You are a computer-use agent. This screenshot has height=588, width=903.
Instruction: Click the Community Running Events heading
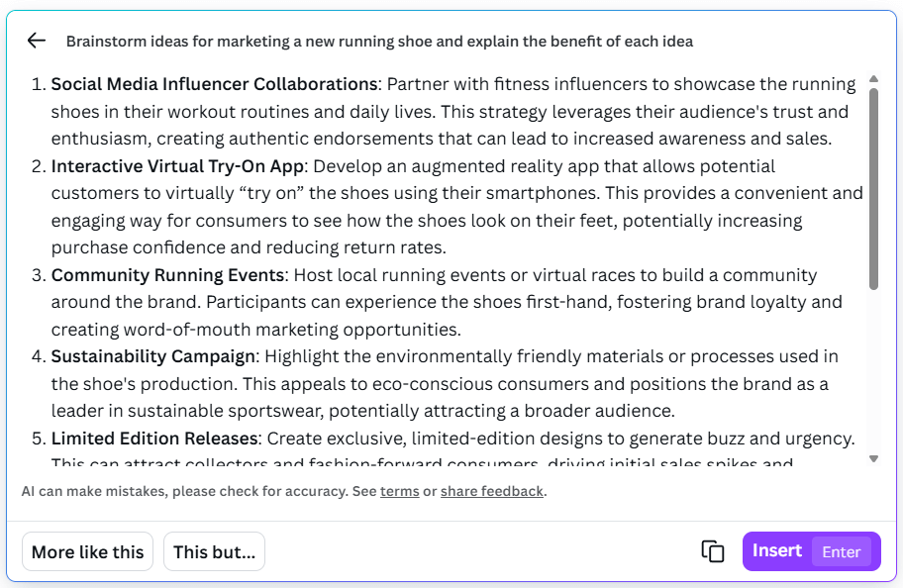click(x=167, y=275)
